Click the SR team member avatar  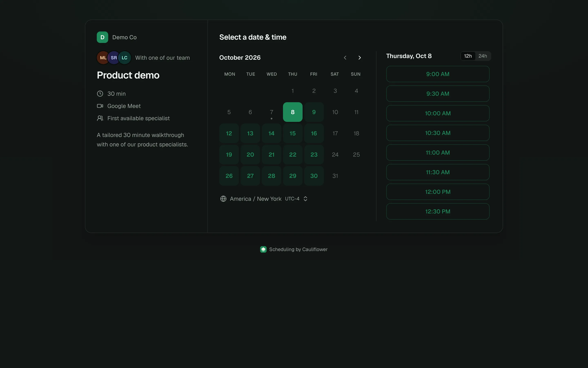tap(114, 58)
